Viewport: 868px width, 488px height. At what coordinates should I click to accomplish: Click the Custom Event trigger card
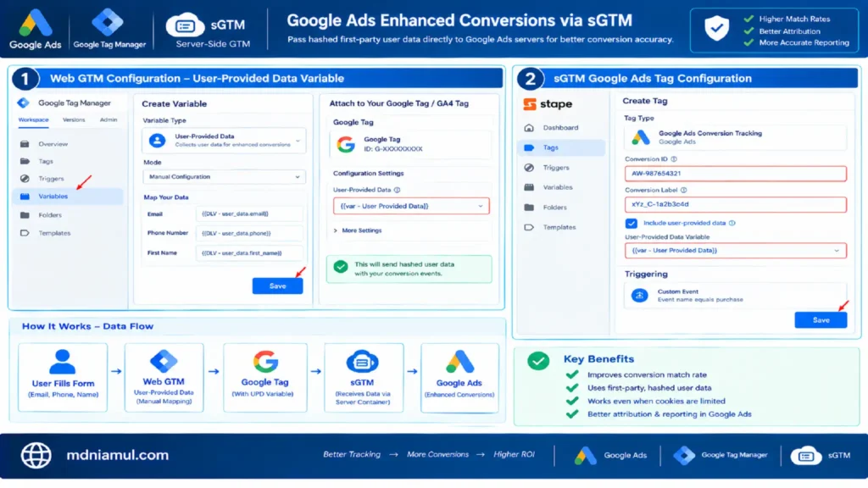click(x=735, y=296)
